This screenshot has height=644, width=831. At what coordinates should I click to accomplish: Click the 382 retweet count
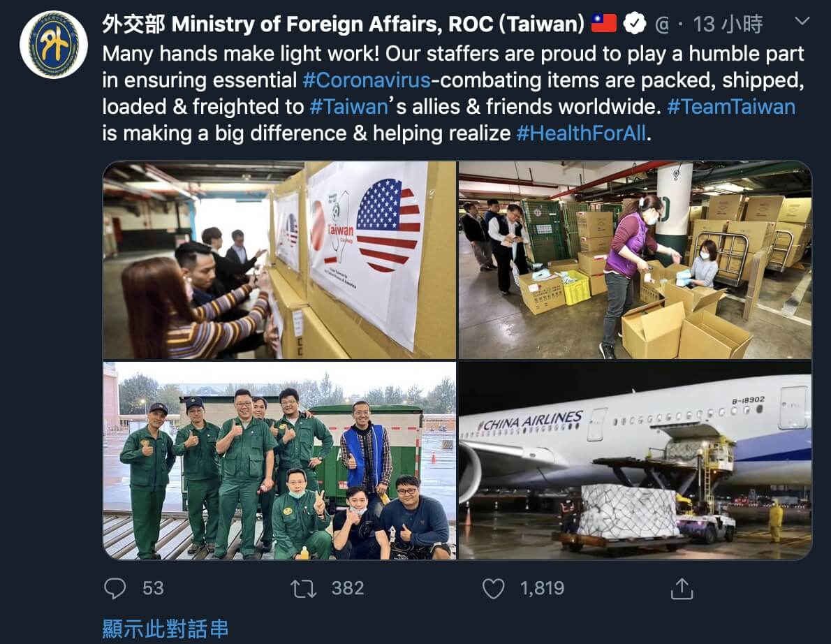point(348,588)
